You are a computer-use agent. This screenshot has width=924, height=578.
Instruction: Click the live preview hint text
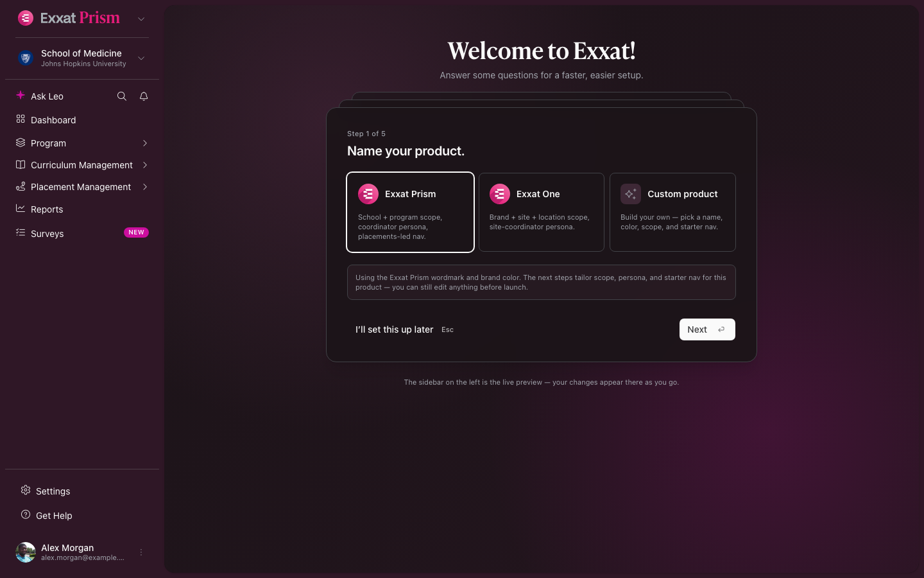[x=542, y=382]
